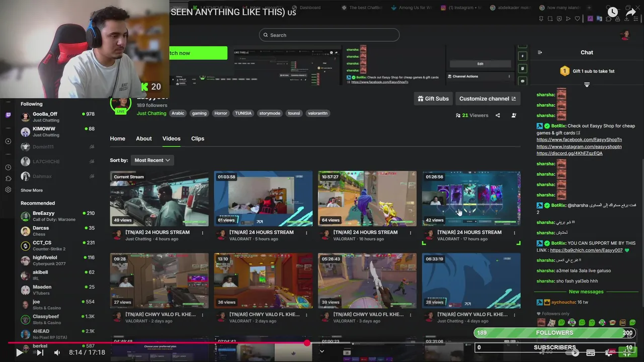Open options menu for the 16 hours ago video

coord(411,233)
